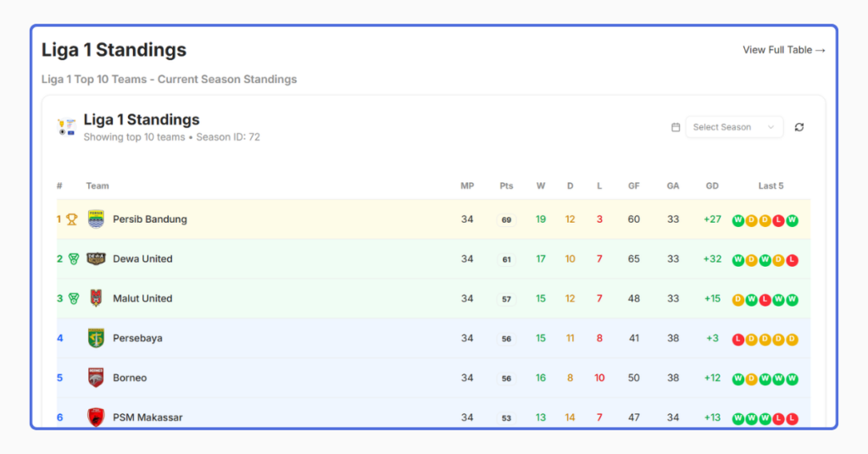Click the calendar icon beside Select Season
Viewport: 868px width, 454px height.
(676, 127)
